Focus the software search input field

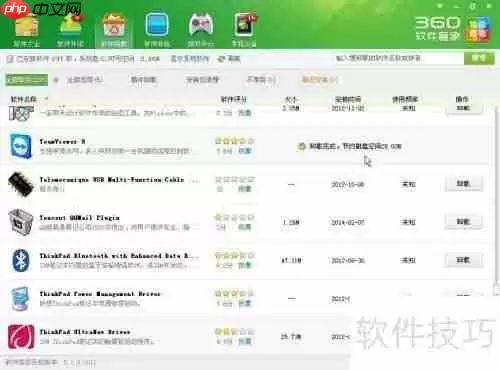click(x=399, y=58)
